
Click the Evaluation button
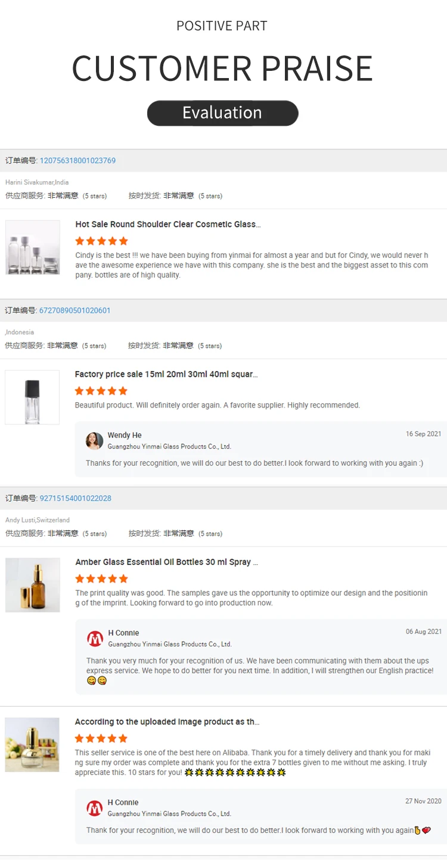point(222,113)
